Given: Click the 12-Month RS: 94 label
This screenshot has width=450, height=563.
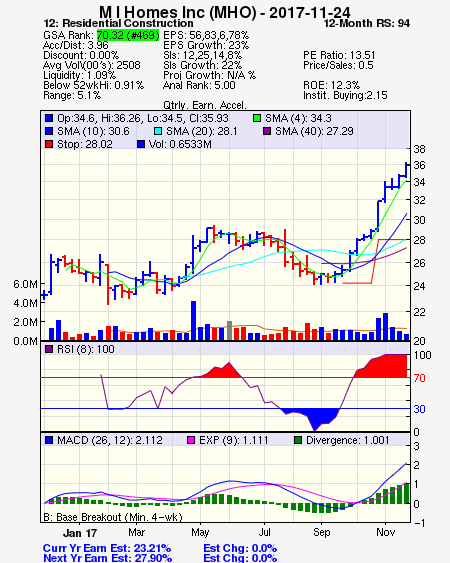Looking at the screenshot, I should pyautogui.click(x=367, y=23).
